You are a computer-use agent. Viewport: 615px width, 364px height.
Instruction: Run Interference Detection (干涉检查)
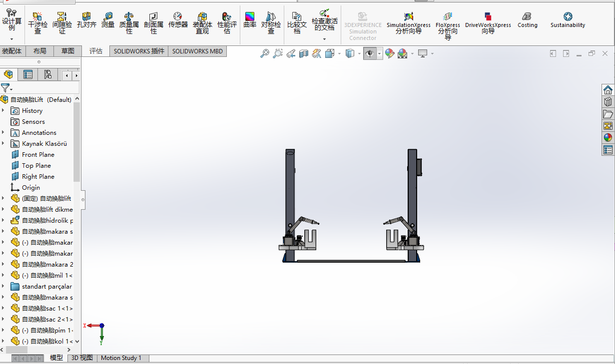pos(37,23)
